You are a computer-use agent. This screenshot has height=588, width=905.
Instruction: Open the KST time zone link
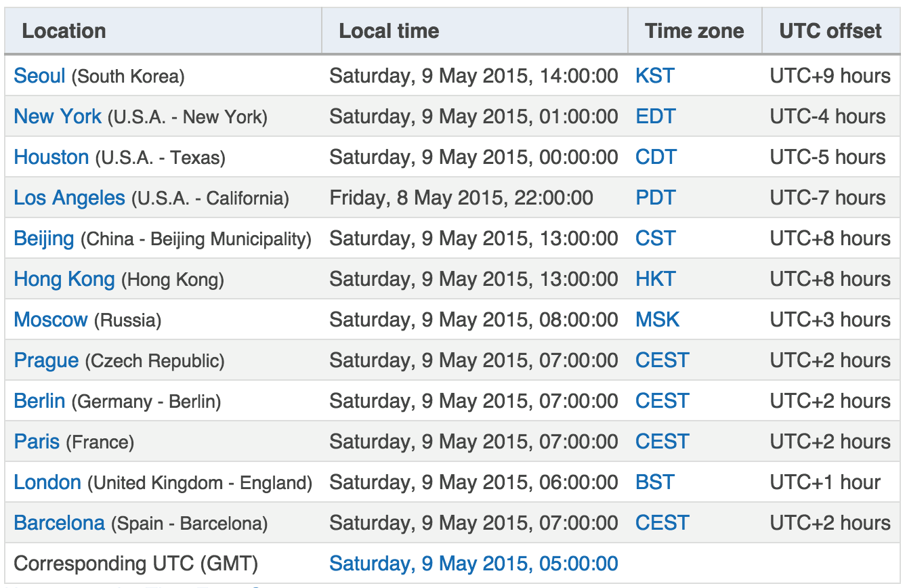click(655, 76)
